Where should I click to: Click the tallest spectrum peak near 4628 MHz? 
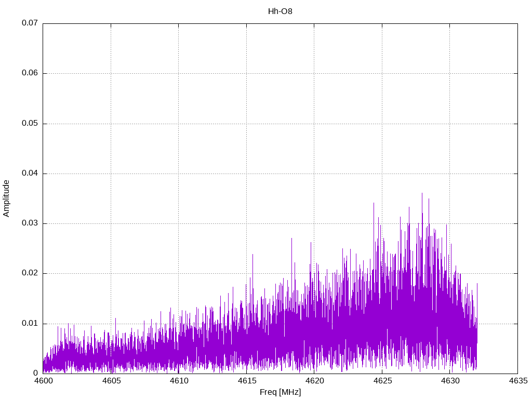[422, 194]
